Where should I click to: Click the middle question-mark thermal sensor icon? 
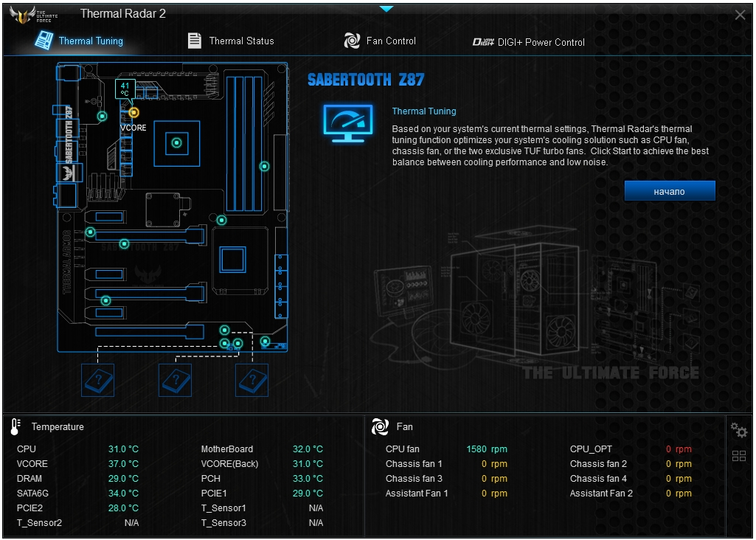tap(175, 380)
